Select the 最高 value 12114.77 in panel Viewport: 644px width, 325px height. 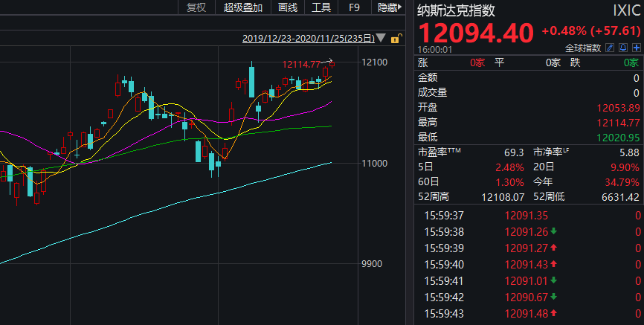[x=618, y=123]
